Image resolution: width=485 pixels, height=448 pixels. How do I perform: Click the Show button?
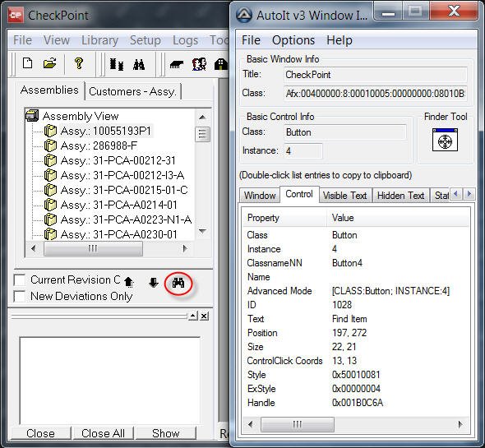pyautogui.click(x=166, y=433)
